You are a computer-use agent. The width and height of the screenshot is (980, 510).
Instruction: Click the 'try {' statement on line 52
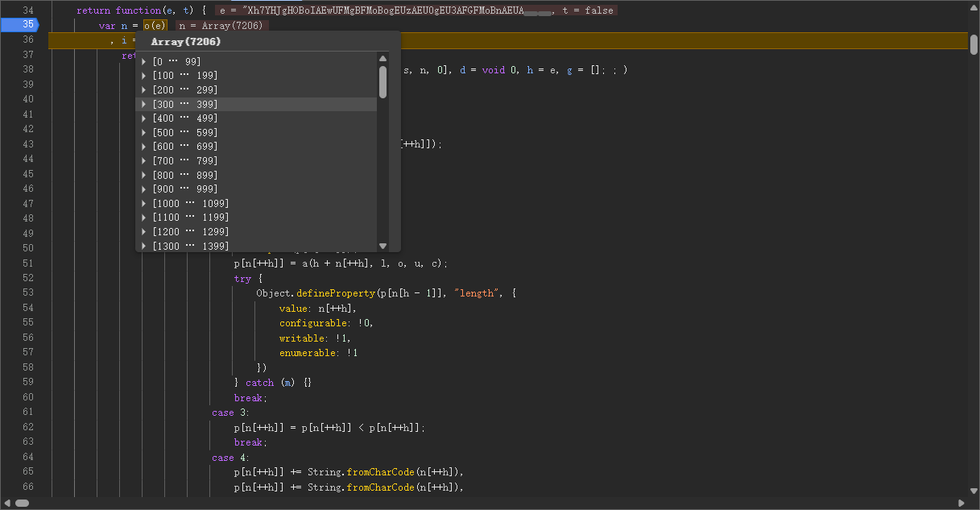(x=248, y=279)
